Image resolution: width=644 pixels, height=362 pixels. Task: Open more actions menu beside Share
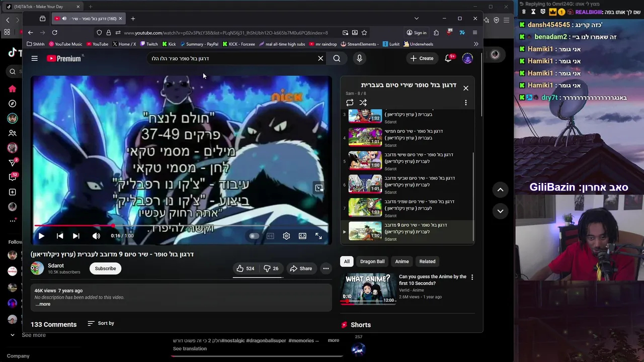click(326, 268)
